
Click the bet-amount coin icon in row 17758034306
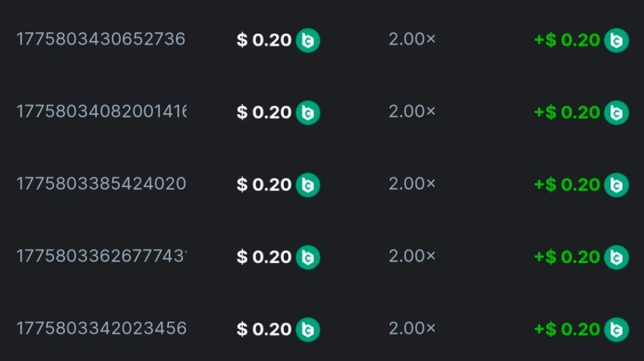(308, 41)
